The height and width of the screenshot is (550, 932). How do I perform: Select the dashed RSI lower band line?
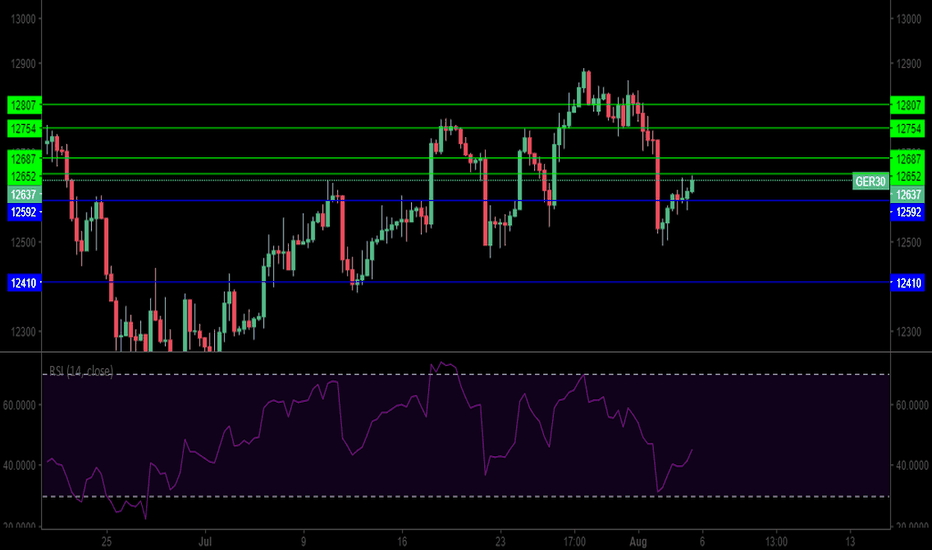coord(466,496)
